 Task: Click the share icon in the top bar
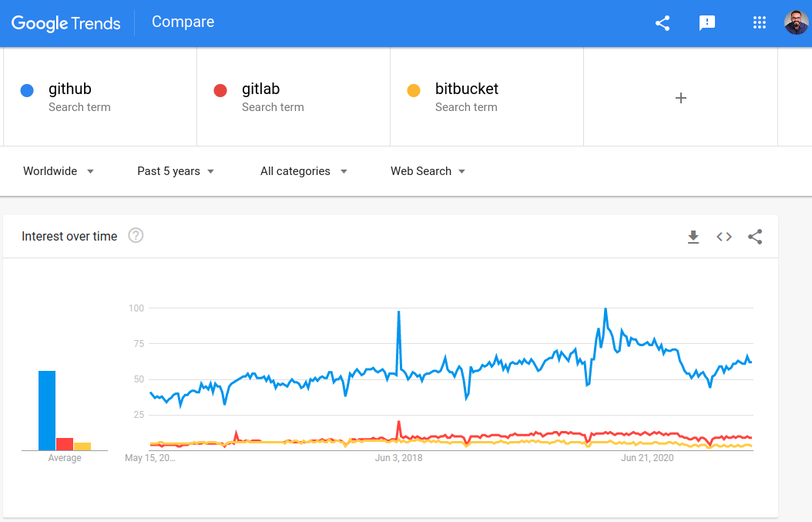point(662,23)
